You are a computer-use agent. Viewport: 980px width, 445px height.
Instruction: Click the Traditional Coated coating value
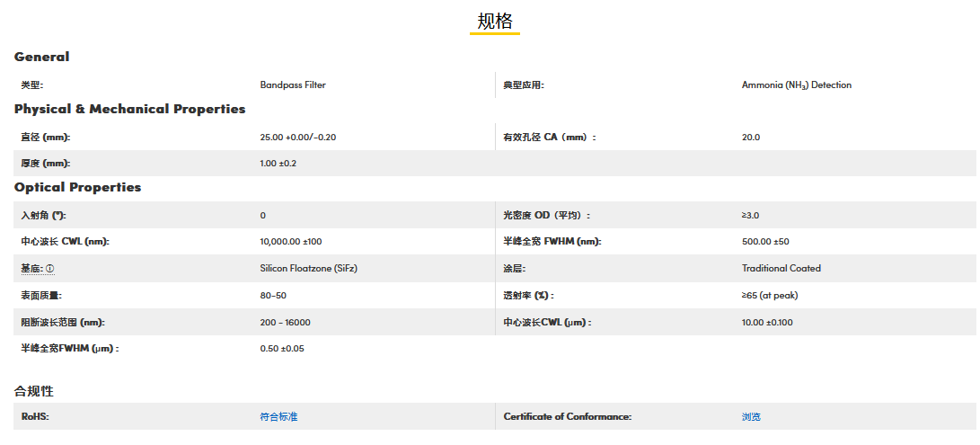click(x=781, y=269)
